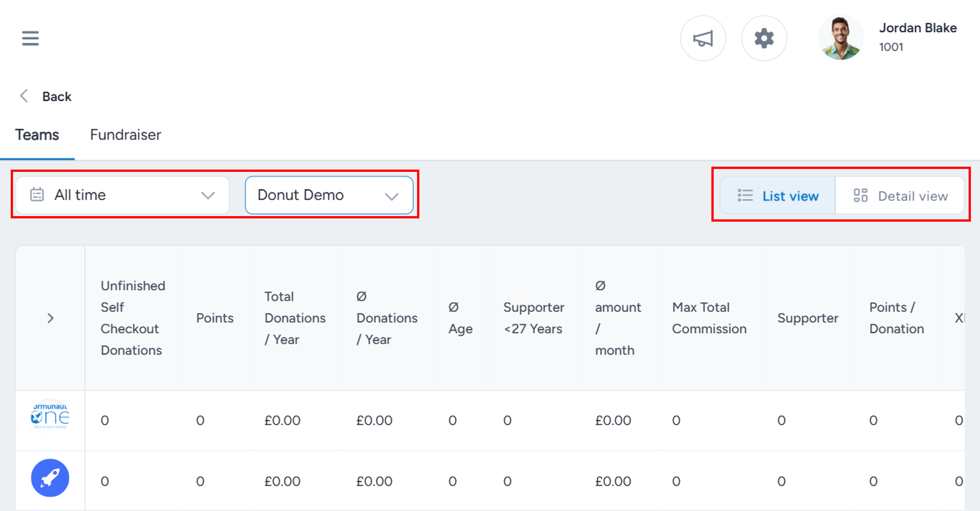Open the All time date dropdown
980x511 pixels.
click(x=122, y=195)
